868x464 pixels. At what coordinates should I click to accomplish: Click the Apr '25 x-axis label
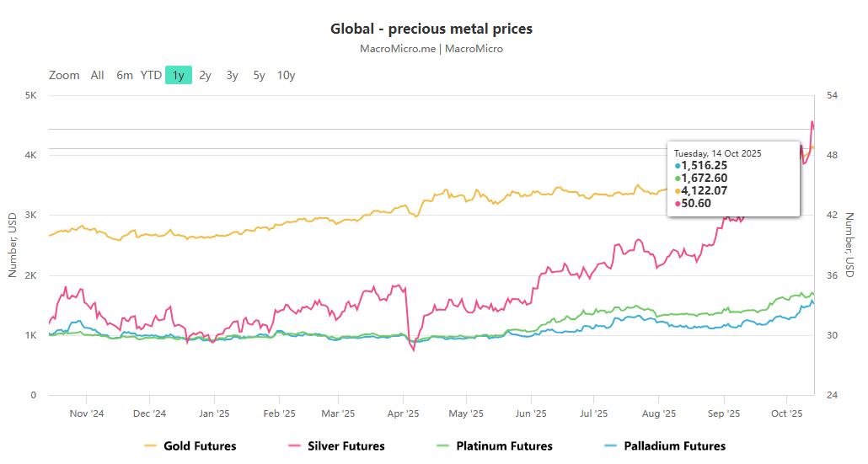403,413
